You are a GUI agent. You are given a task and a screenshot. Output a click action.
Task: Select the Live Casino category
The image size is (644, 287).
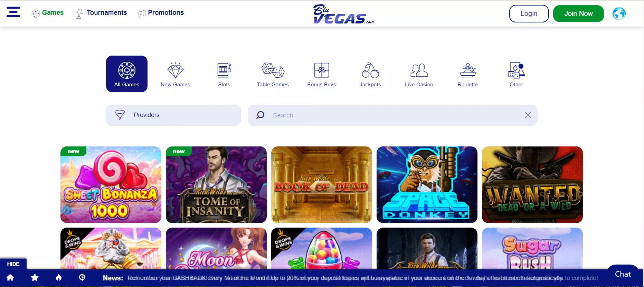[x=419, y=74]
